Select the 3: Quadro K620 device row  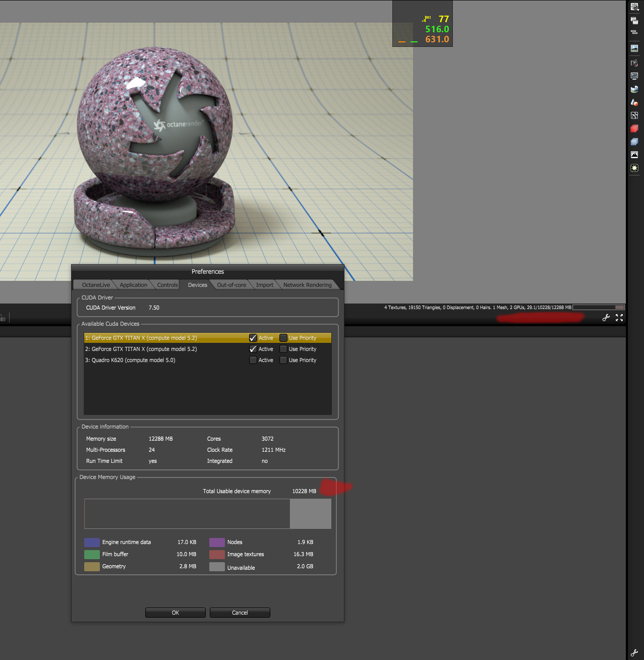tap(208, 360)
